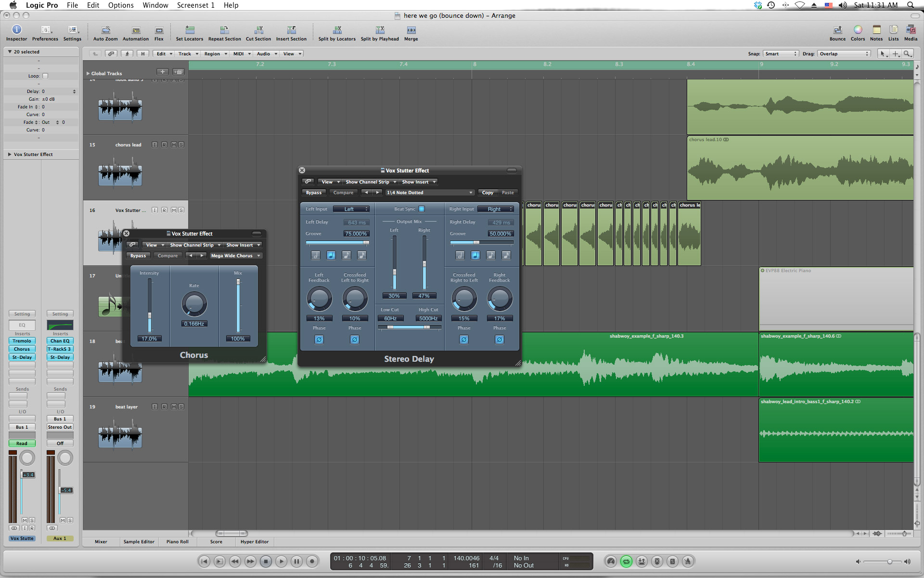Toggle the green Cycle mode button

click(626, 561)
